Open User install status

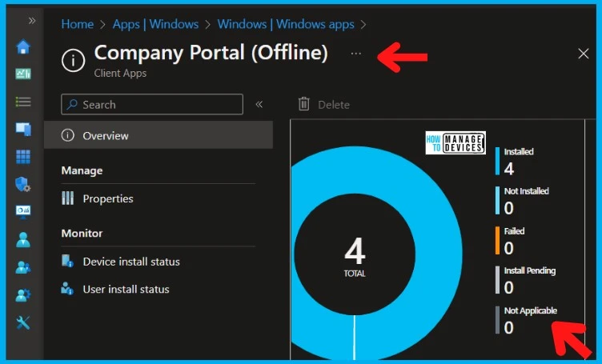click(x=126, y=290)
